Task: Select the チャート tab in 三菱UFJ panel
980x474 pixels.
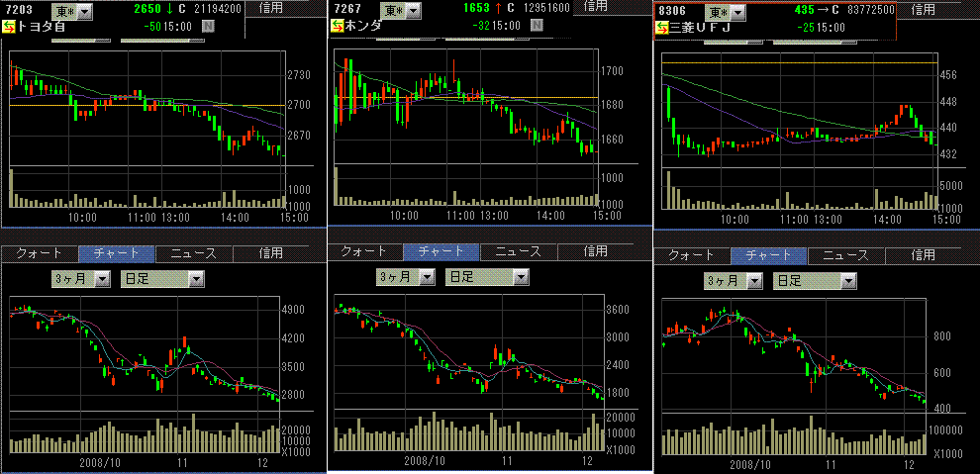Action: point(769,255)
